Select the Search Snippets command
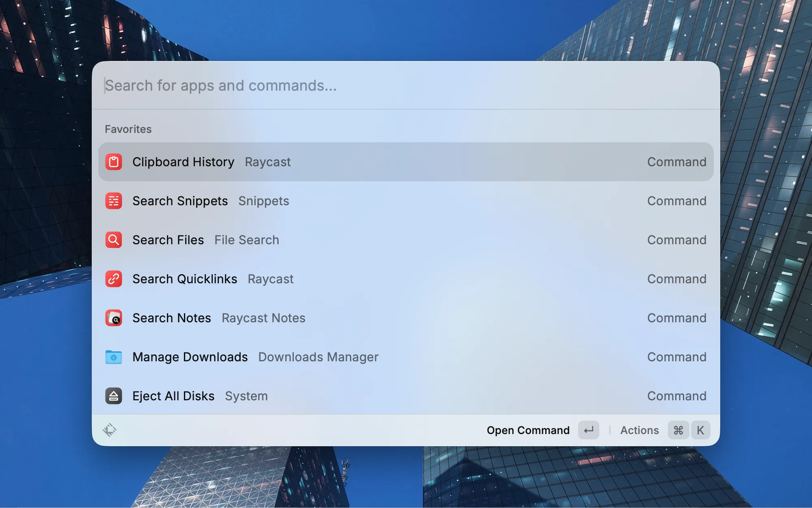 pos(406,201)
